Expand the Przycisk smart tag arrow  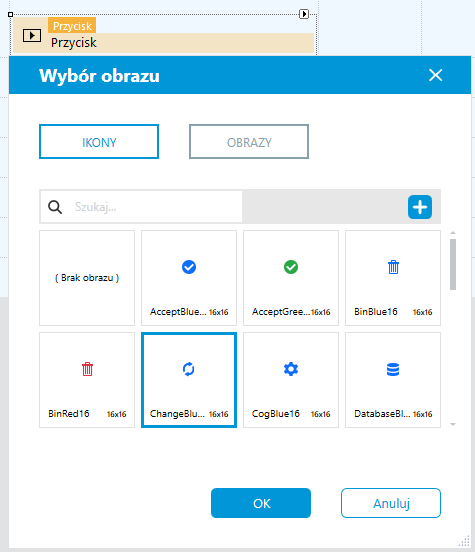[x=304, y=14]
